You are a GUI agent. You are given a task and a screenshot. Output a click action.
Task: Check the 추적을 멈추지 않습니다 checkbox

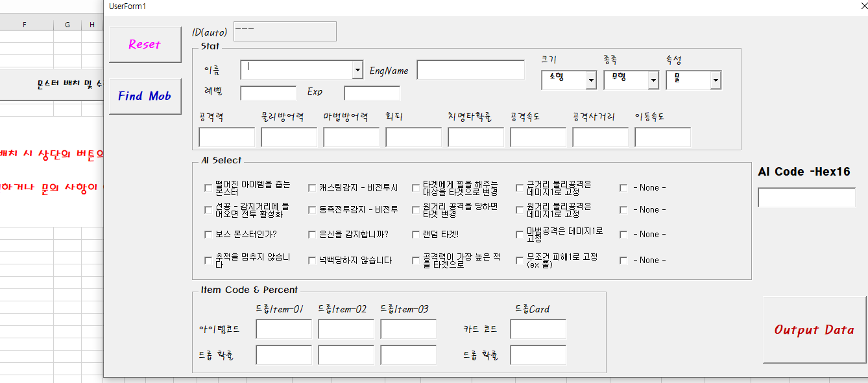pos(208,261)
